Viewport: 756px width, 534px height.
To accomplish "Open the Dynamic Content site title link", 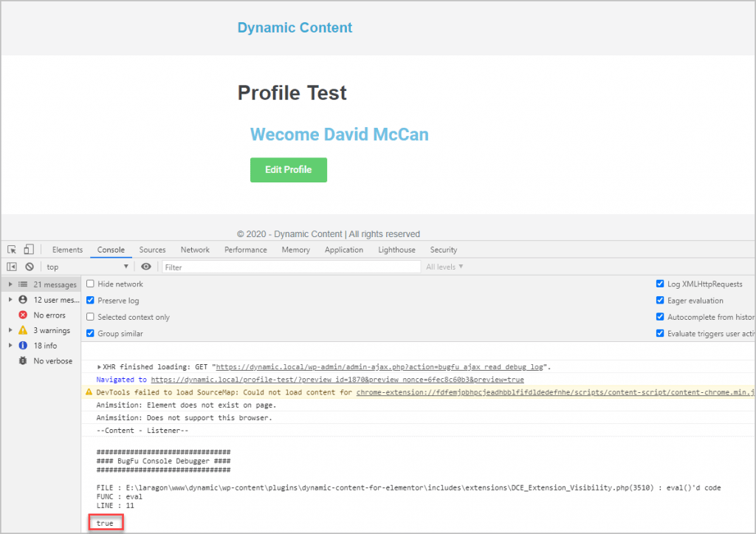I will point(295,27).
